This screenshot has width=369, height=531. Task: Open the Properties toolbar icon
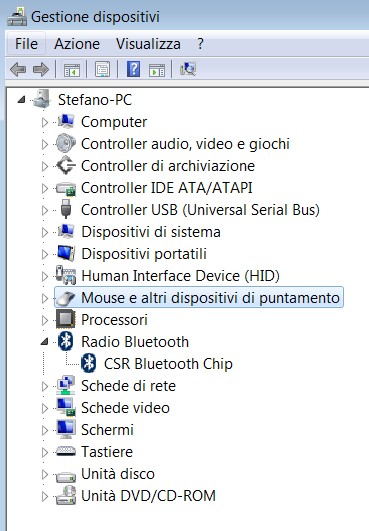coord(103,69)
